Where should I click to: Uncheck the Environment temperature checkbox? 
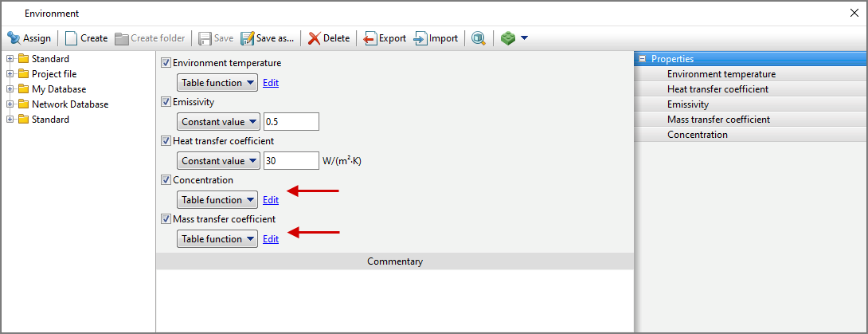(x=166, y=63)
